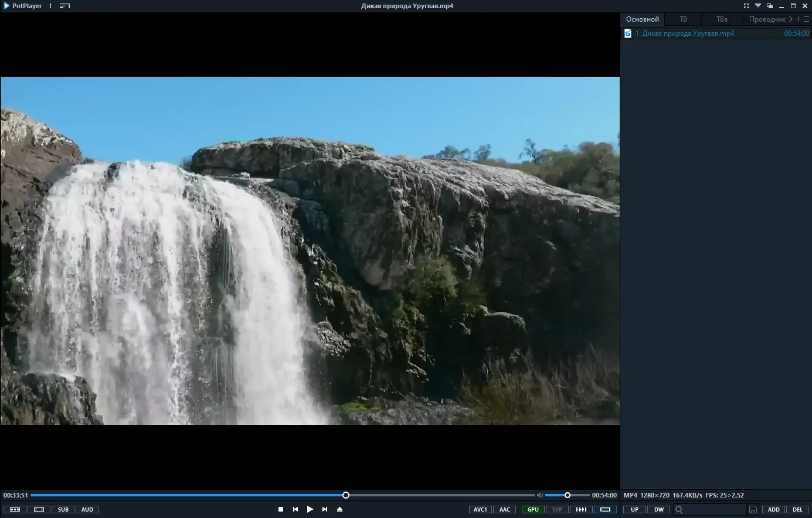Click the ADD button in playlist

[774, 509]
